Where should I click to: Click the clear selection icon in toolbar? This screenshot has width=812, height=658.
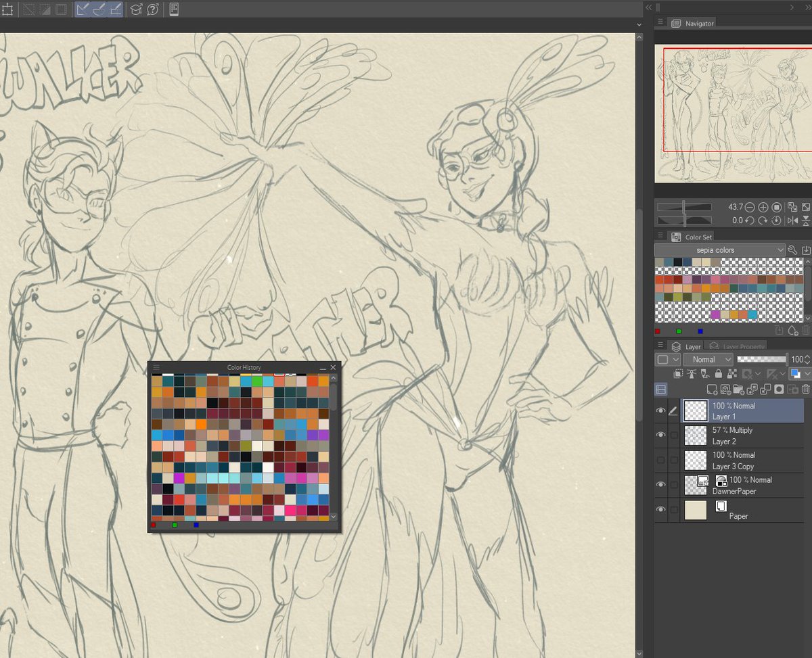pyautogui.click(x=28, y=9)
